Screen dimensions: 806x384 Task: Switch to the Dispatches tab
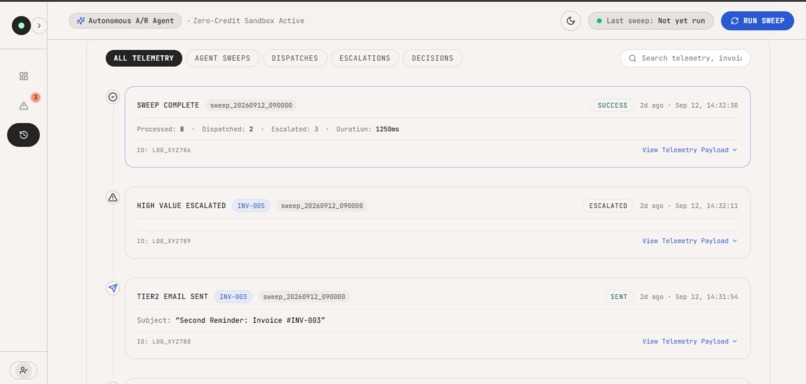tap(295, 58)
